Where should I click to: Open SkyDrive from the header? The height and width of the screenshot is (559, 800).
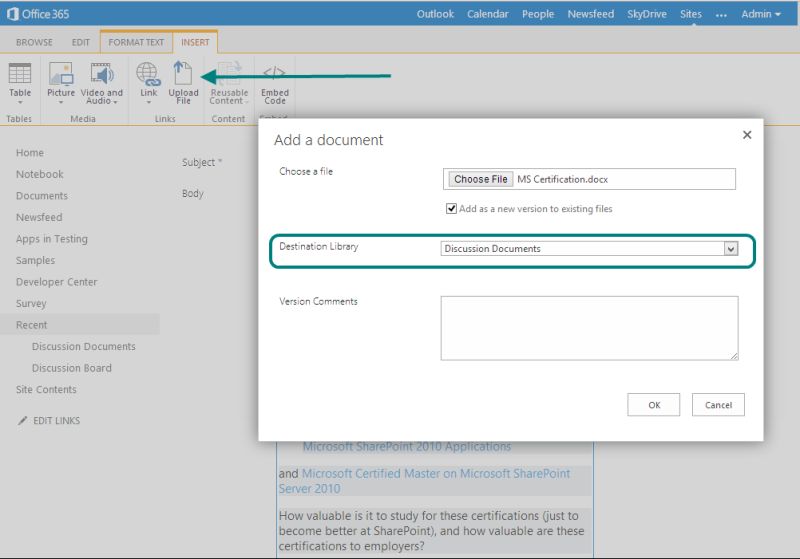pyautogui.click(x=647, y=14)
